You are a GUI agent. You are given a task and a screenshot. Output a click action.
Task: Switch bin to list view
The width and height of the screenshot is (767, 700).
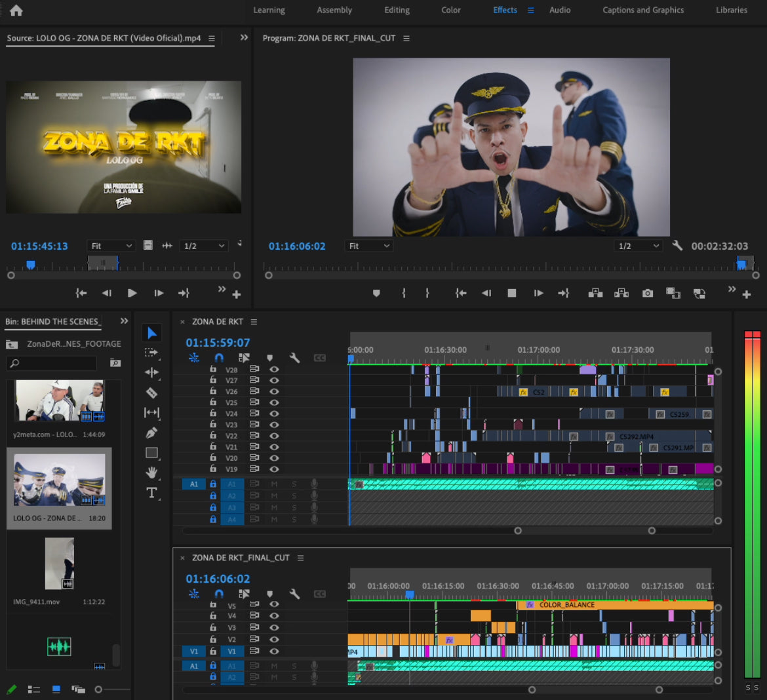(33, 690)
